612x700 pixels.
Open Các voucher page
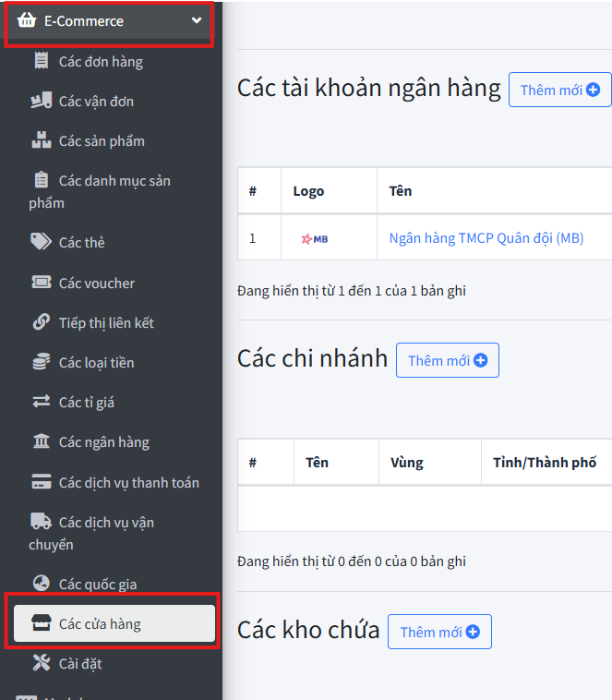(x=97, y=283)
